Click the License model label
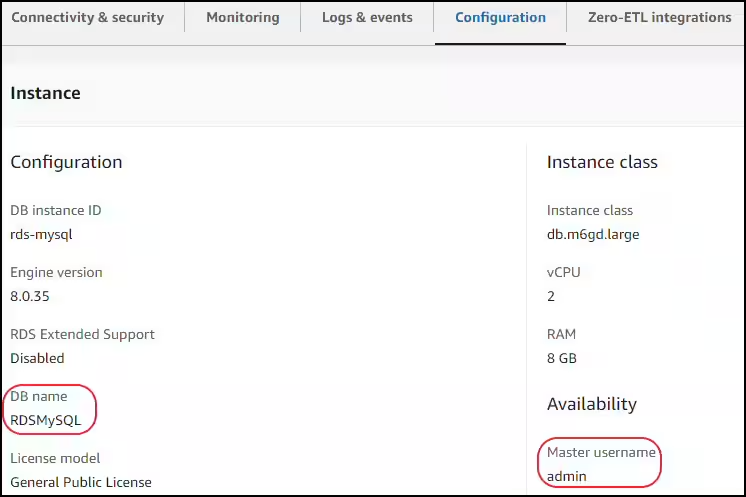Image resolution: width=746 pixels, height=497 pixels. click(55, 458)
